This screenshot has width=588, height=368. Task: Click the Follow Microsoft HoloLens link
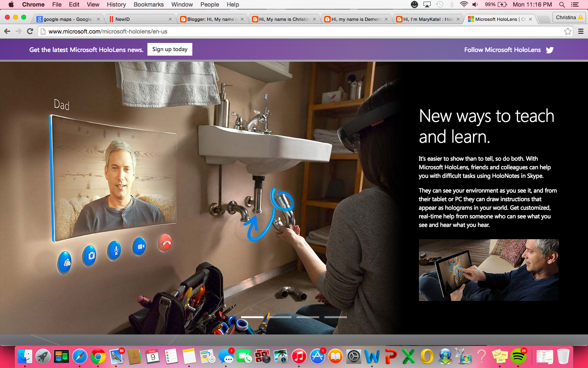[x=502, y=50]
